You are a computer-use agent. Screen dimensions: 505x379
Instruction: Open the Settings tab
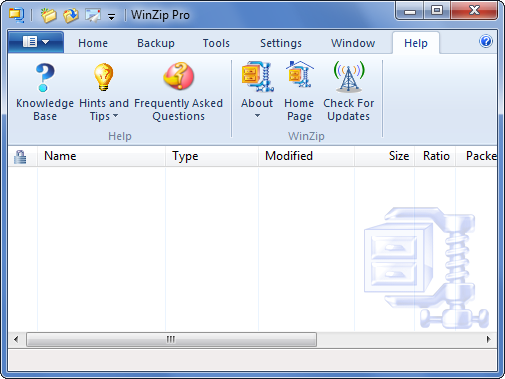(281, 43)
